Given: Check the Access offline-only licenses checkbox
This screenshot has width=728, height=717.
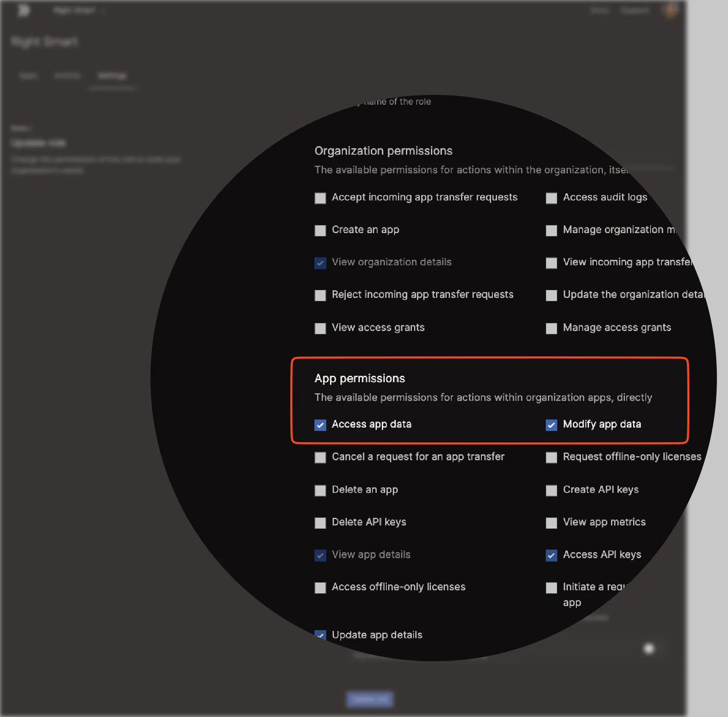Looking at the screenshot, I should point(320,587).
